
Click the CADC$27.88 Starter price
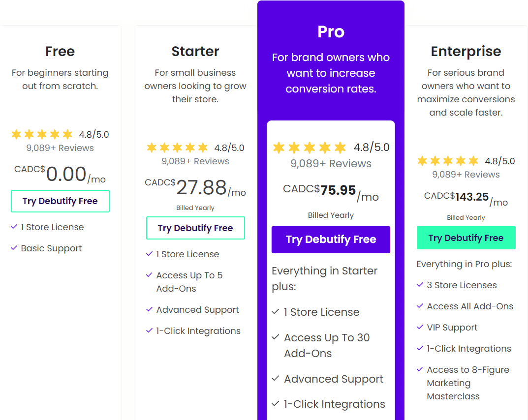pyautogui.click(x=195, y=187)
